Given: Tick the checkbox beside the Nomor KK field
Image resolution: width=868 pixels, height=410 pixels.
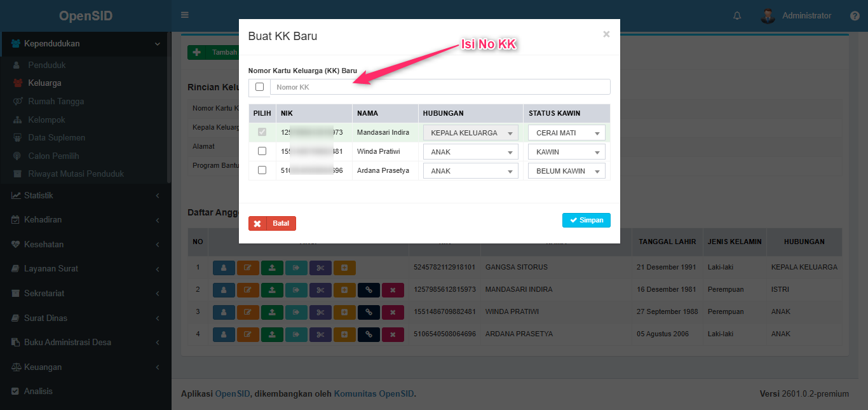Looking at the screenshot, I should 259,87.
